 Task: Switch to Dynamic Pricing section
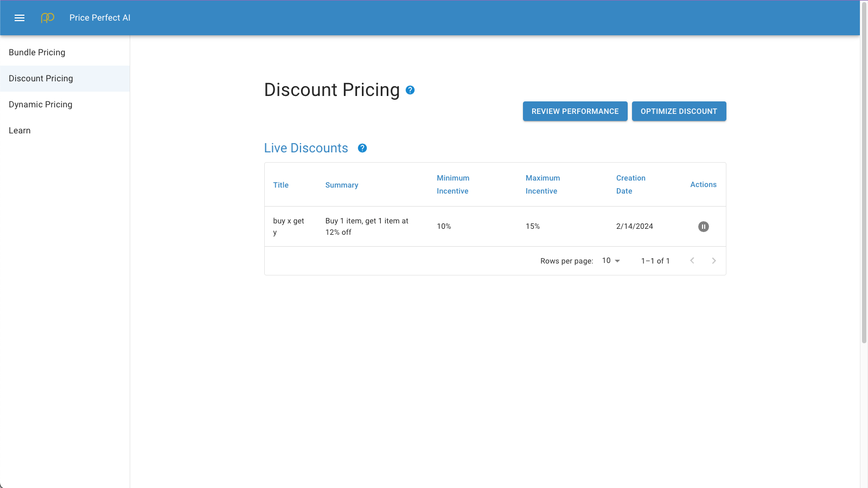40,104
